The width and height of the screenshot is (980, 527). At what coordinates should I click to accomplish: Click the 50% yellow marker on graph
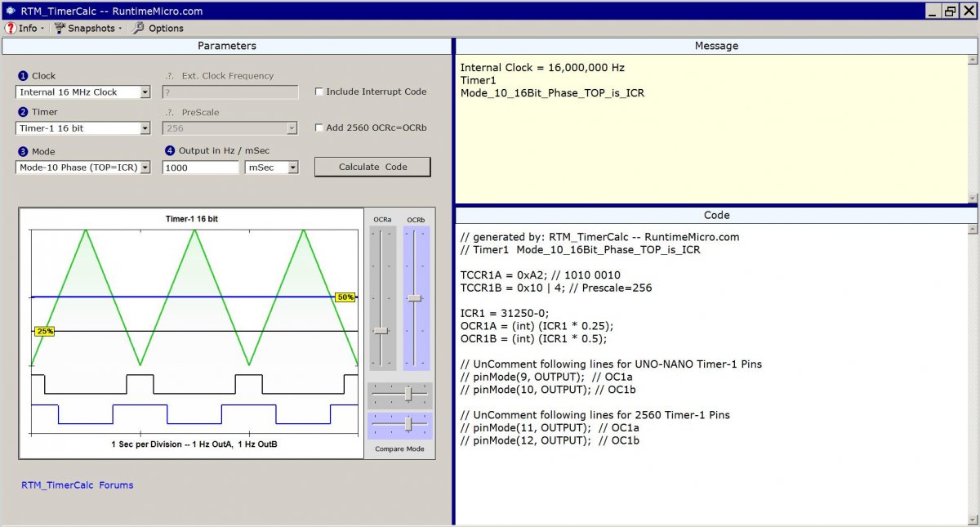coord(345,297)
